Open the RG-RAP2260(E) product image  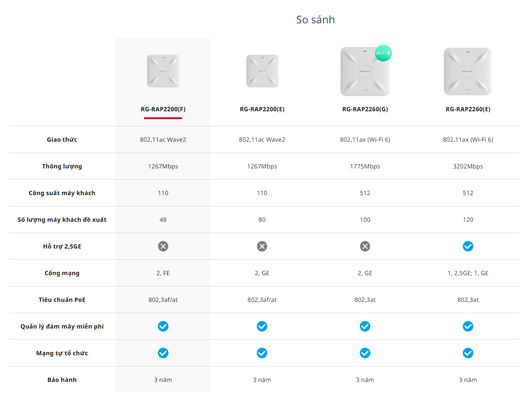(468, 71)
